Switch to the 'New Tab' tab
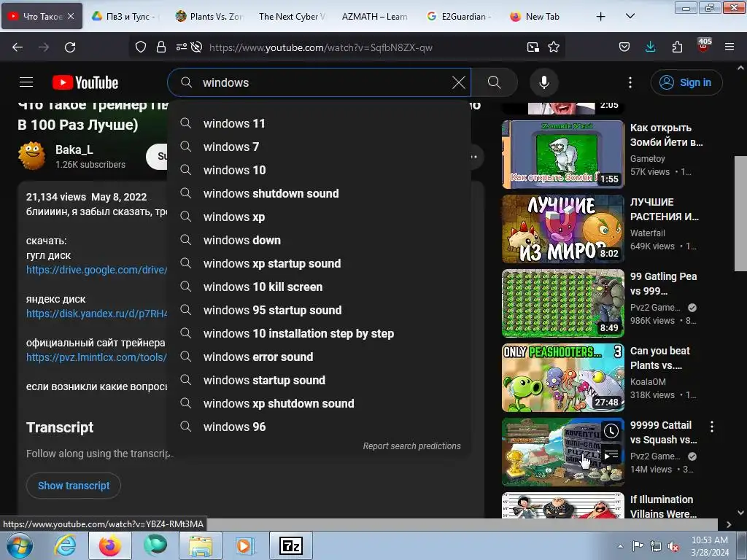The image size is (747, 560). (x=542, y=16)
